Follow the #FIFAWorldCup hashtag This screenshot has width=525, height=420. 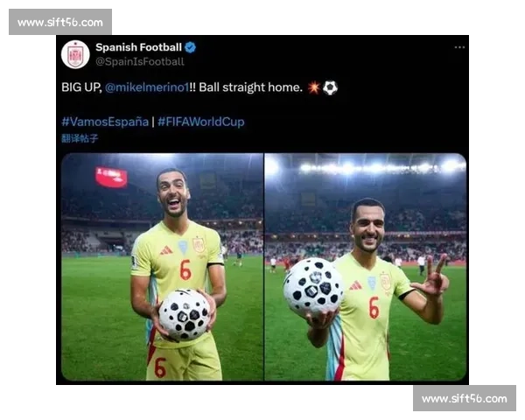click(x=201, y=122)
